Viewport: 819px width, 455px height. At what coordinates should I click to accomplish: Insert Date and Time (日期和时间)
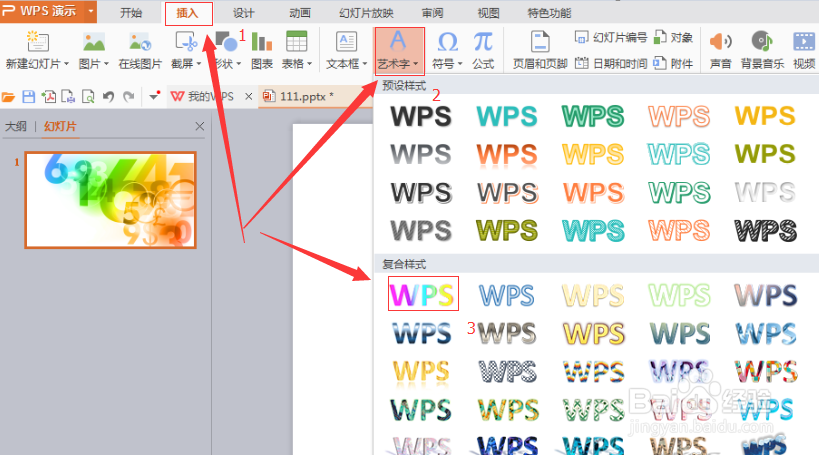611,63
